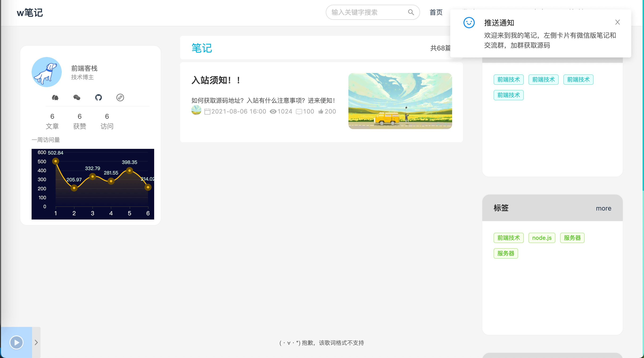Click the circular link icon in profile card
The width and height of the screenshot is (644, 358).
(x=120, y=98)
